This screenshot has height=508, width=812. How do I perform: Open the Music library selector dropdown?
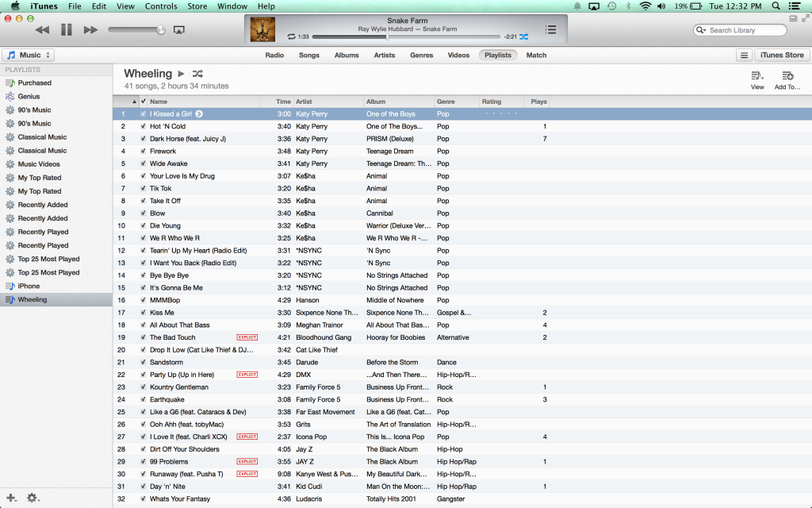point(29,55)
